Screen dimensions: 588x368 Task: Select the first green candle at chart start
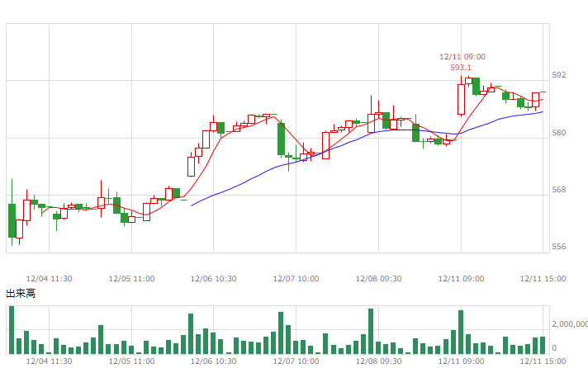click(x=12, y=220)
